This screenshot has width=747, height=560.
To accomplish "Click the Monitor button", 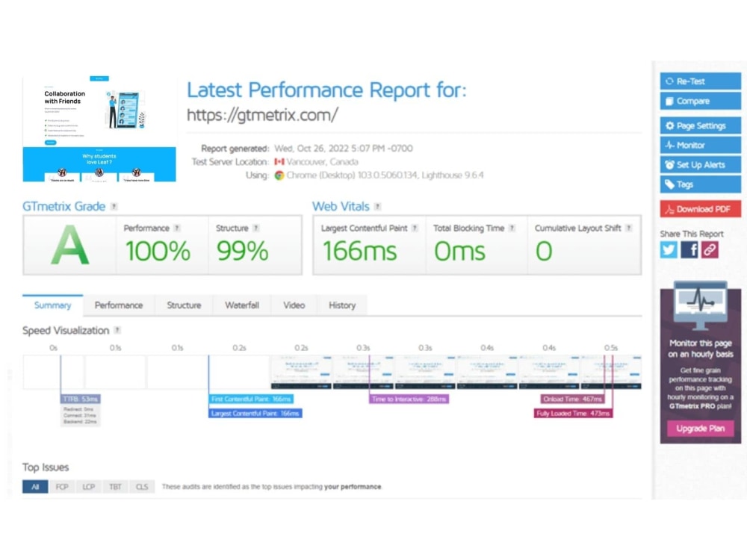I will [700, 146].
